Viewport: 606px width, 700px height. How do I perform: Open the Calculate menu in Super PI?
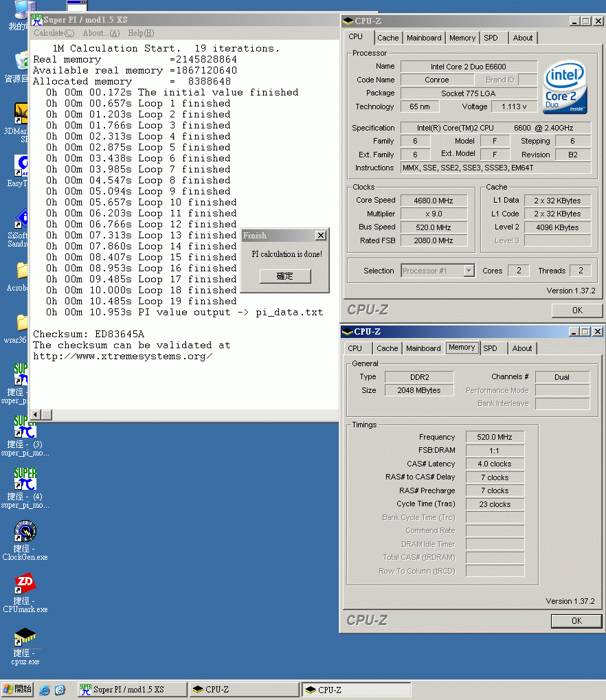pyautogui.click(x=54, y=33)
